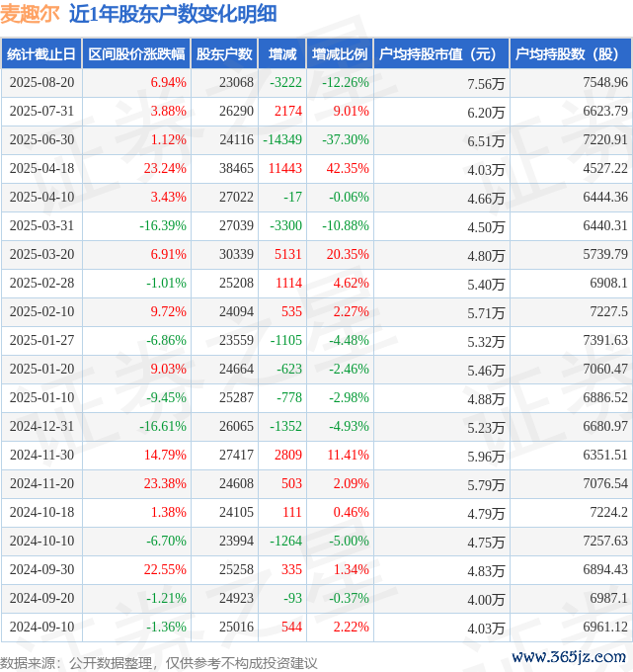Click change value -3222
The width and height of the screenshot is (633, 672).
285,82
